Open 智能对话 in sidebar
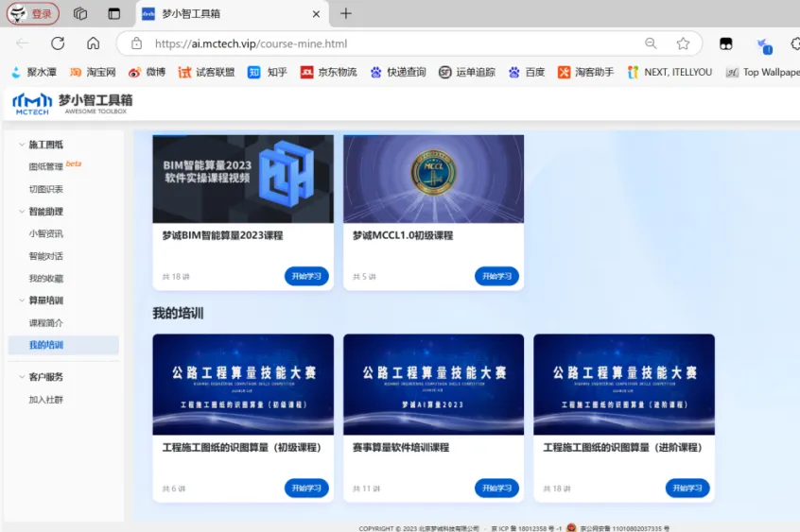 coord(46,256)
